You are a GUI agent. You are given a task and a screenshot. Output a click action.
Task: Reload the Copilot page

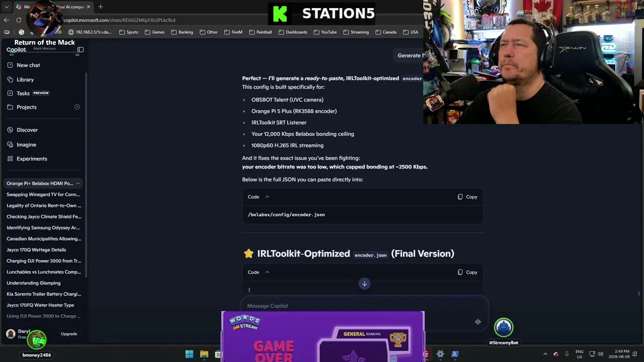coord(19,20)
